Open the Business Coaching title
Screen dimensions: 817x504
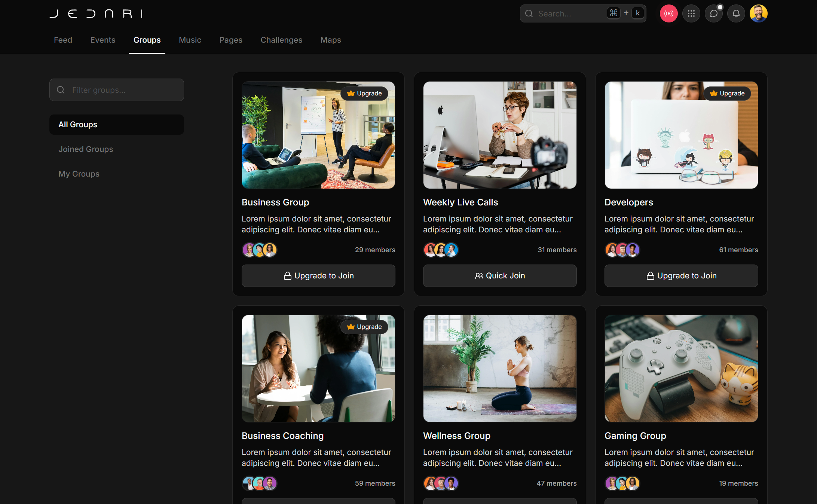click(x=283, y=436)
